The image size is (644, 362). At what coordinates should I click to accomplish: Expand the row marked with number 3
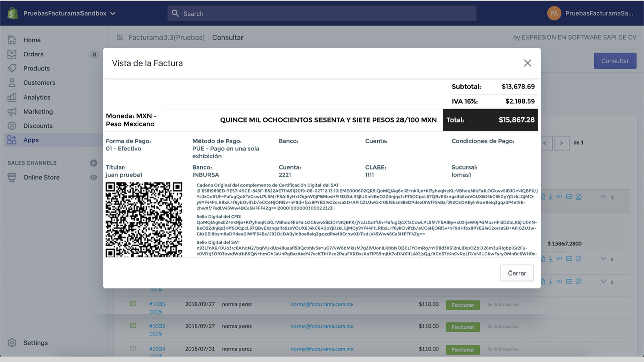pos(603,259)
